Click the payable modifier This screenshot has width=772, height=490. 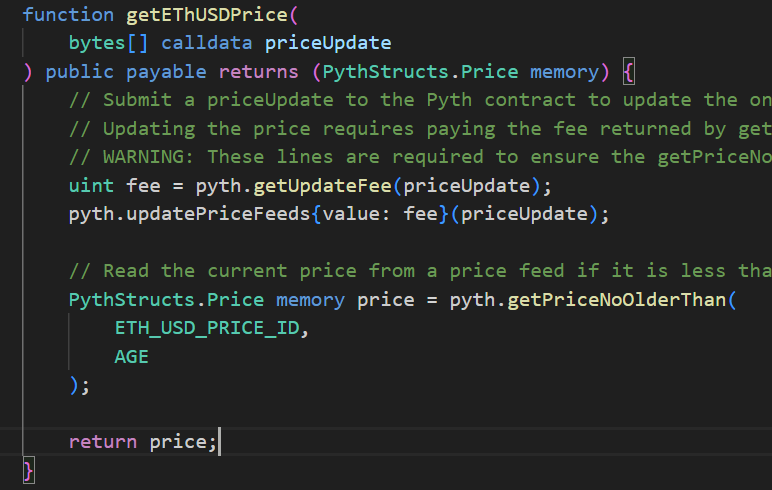tap(166, 72)
